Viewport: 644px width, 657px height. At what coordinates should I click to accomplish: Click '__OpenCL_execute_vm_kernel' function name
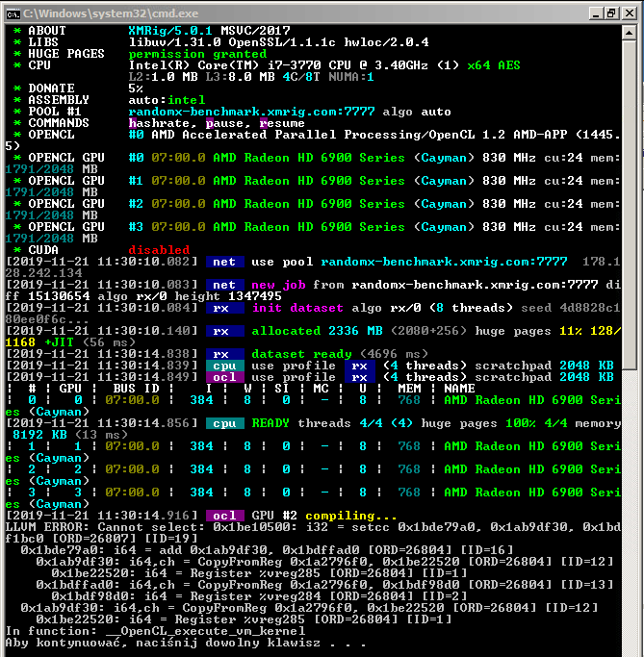205,631
